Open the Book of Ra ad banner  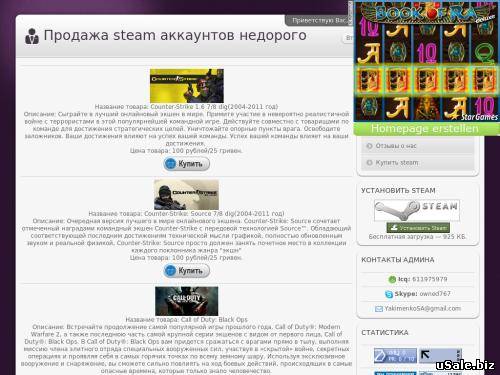pos(426,61)
